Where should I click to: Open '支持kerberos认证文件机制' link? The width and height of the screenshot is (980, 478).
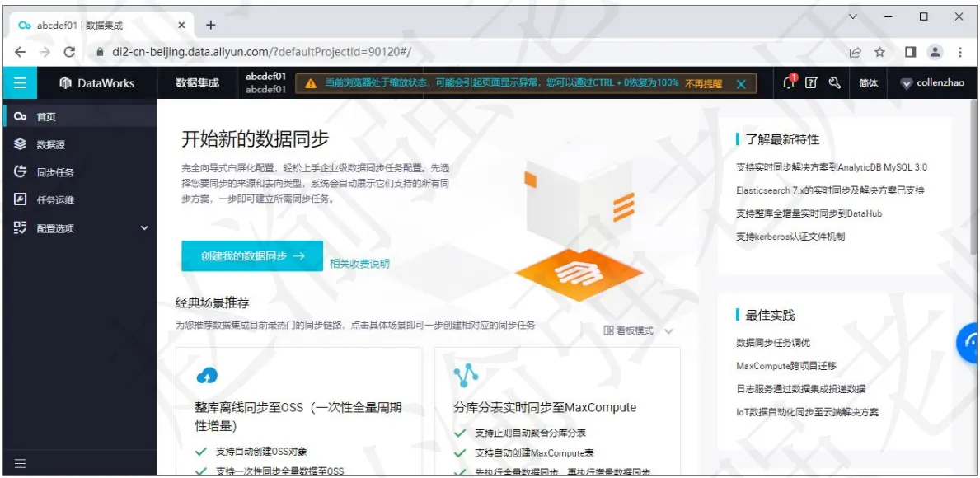pos(790,237)
